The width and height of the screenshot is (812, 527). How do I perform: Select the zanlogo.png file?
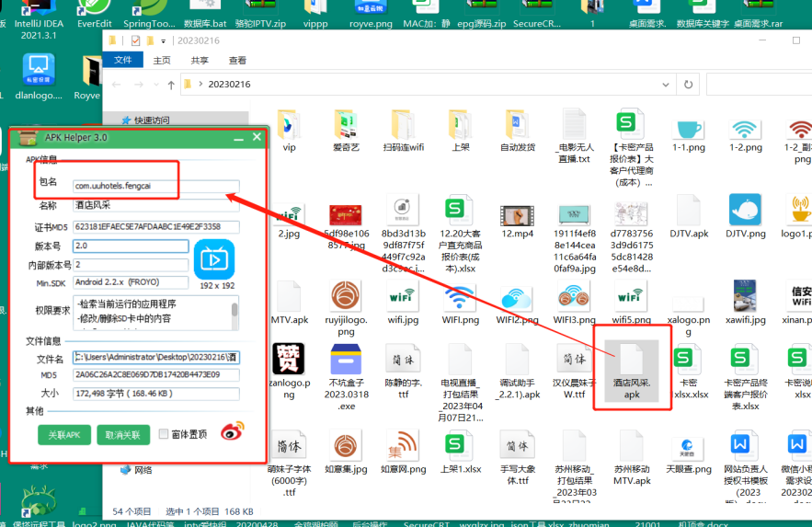tap(289, 372)
